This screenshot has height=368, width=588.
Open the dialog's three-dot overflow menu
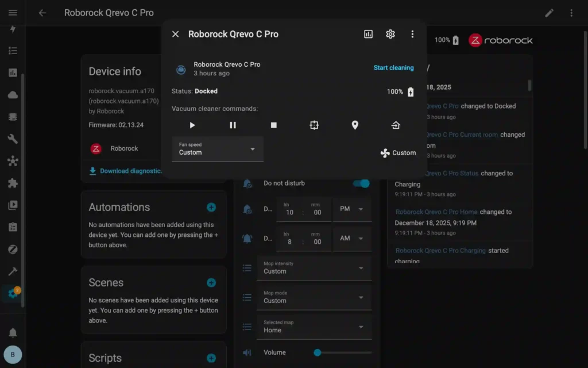point(412,34)
